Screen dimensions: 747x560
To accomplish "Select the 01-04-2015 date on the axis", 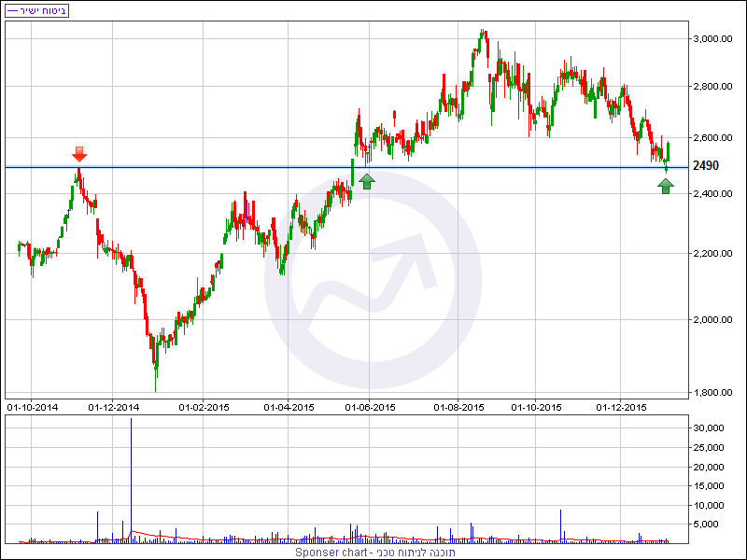I will pos(289,408).
